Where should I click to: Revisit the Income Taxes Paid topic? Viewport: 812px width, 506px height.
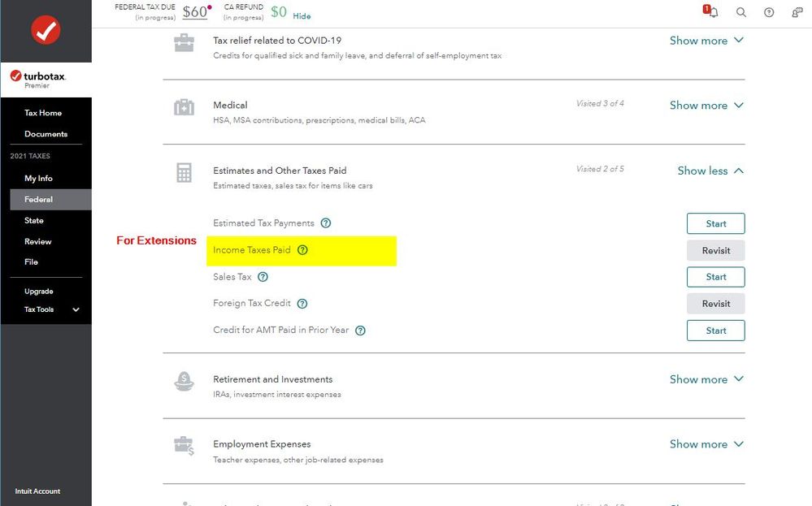coord(715,250)
